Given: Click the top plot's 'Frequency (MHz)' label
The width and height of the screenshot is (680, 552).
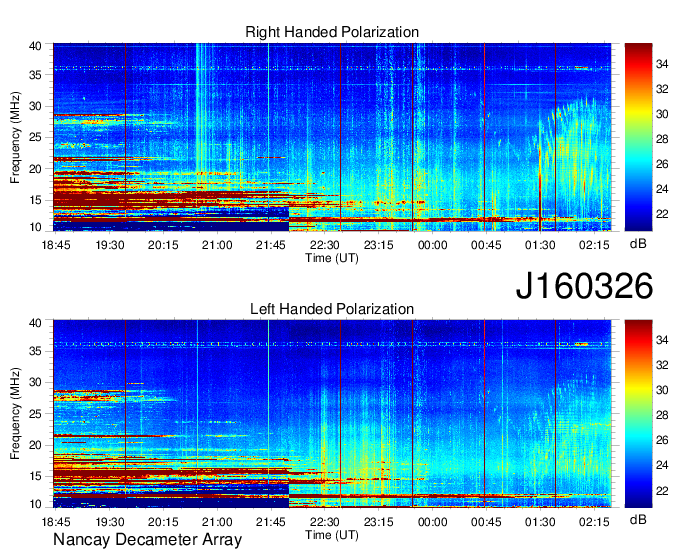Looking at the screenshot, I should click(x=15, y=137).
